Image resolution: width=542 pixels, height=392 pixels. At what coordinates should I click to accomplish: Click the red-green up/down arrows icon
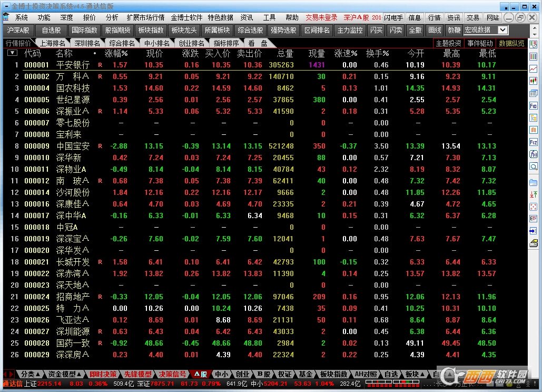click(x=534, y=194)
